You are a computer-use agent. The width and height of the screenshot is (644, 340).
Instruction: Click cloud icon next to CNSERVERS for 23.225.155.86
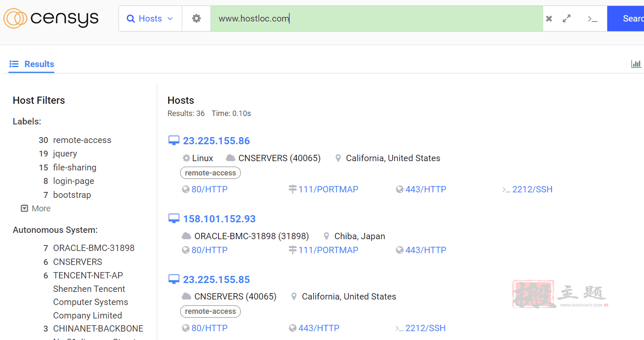click(x=231, y=158)
